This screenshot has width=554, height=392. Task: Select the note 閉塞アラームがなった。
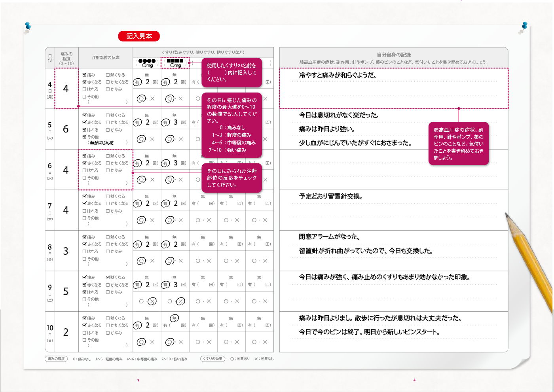330,237
